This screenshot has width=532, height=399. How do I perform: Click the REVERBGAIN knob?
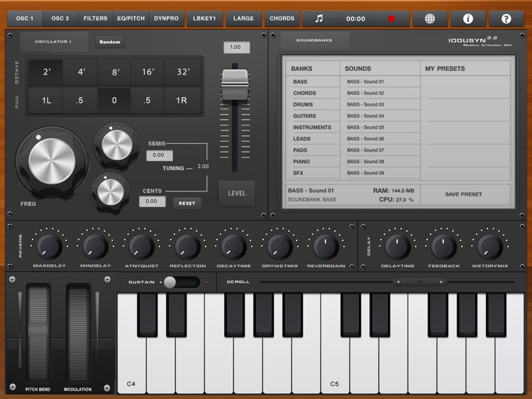326,247
